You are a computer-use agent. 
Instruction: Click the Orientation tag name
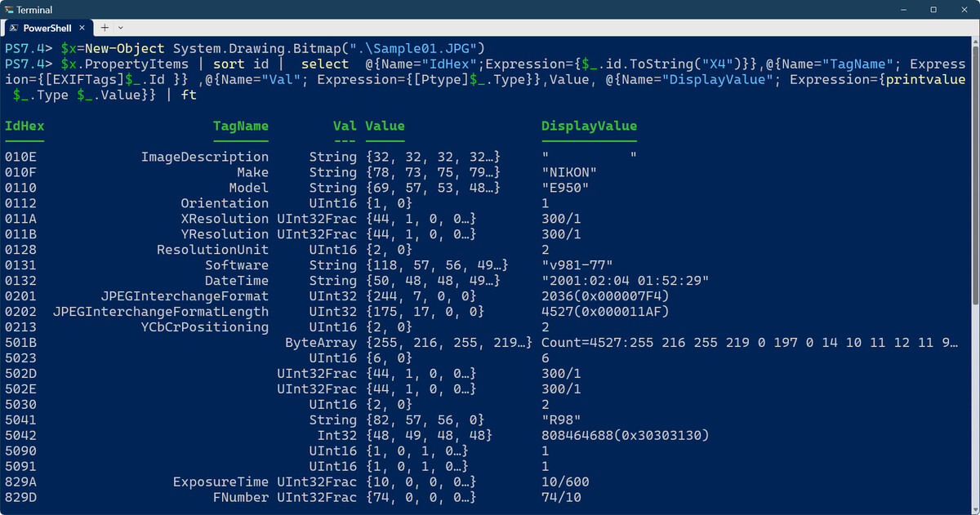(225, 203)
